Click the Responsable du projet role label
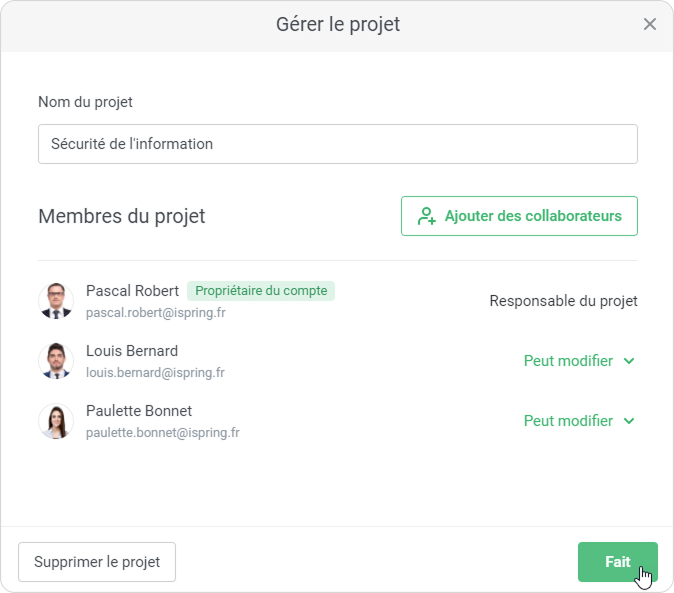Image resolution: width=674 pixels, height=593 pixels. click(563, 301)
